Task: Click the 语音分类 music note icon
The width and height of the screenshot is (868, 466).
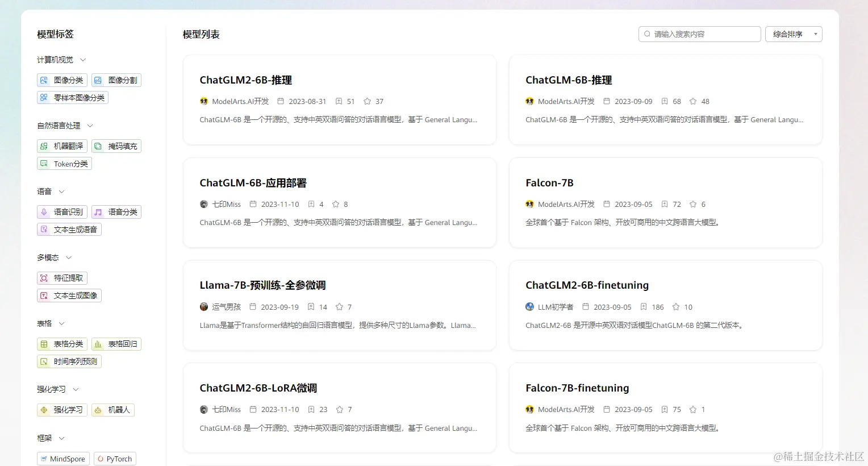Action: pos(98,212)
